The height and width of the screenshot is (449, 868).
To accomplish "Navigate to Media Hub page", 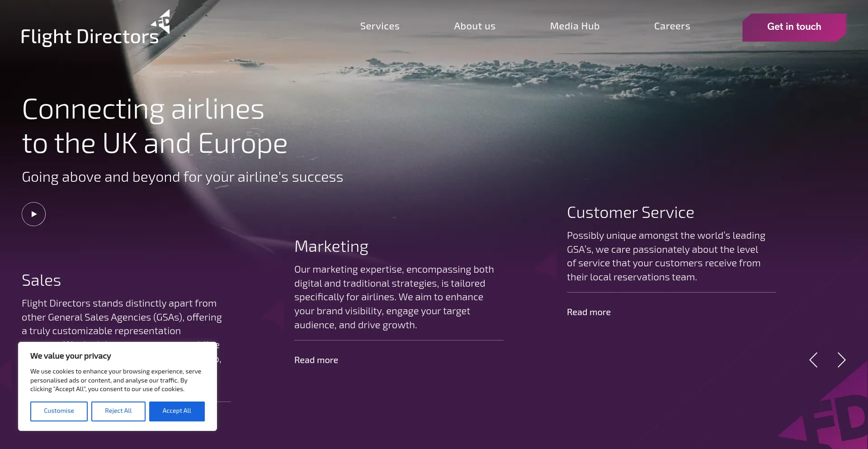I will point(575,26).
